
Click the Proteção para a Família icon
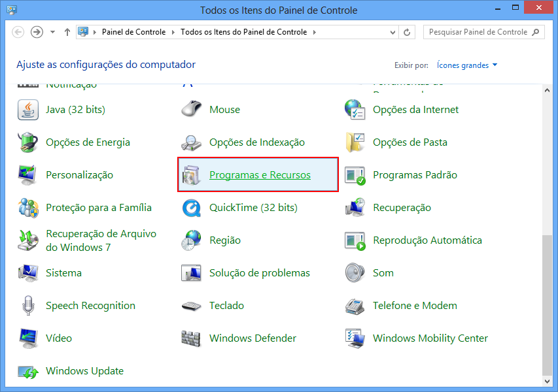[28, 208]
